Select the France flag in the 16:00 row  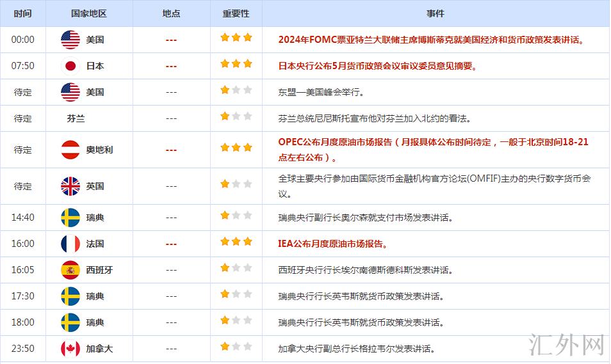point(70,244)
